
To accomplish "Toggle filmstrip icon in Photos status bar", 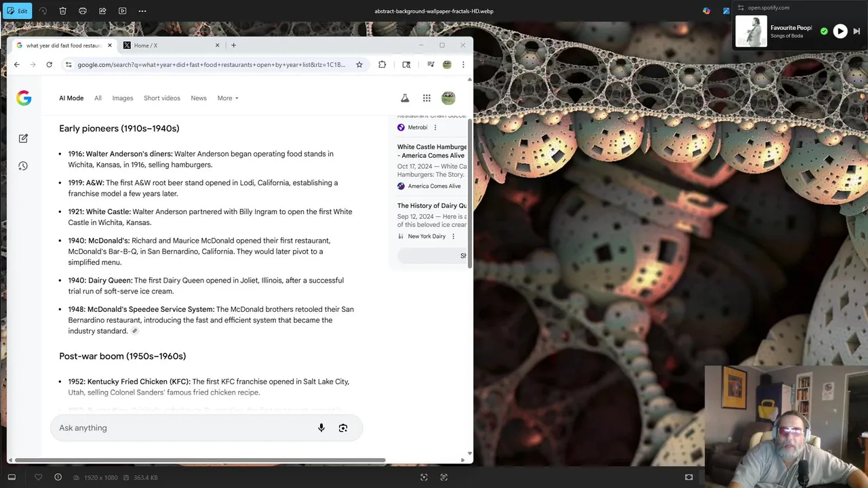I will pyautogui.click(x=12, y=477).
